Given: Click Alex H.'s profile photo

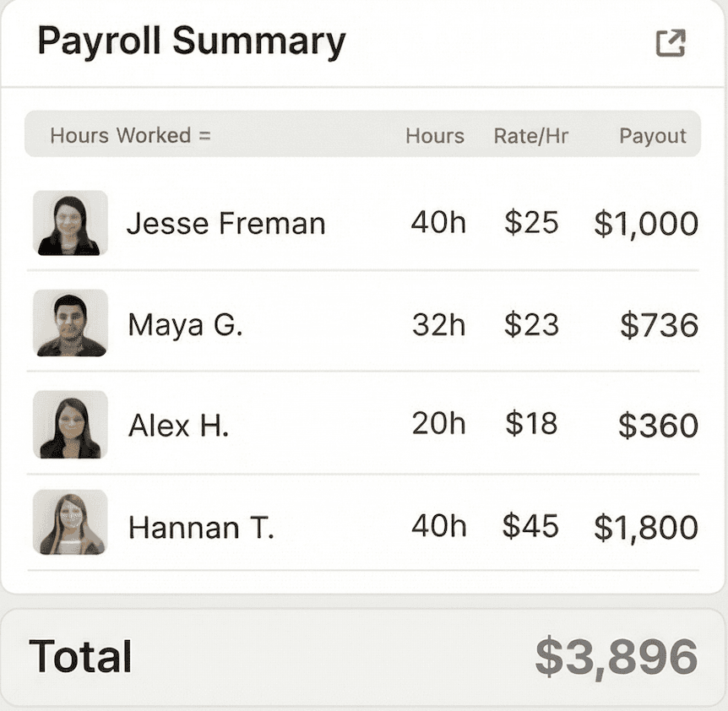Looking at the screenshot, I should click(69, 425).
